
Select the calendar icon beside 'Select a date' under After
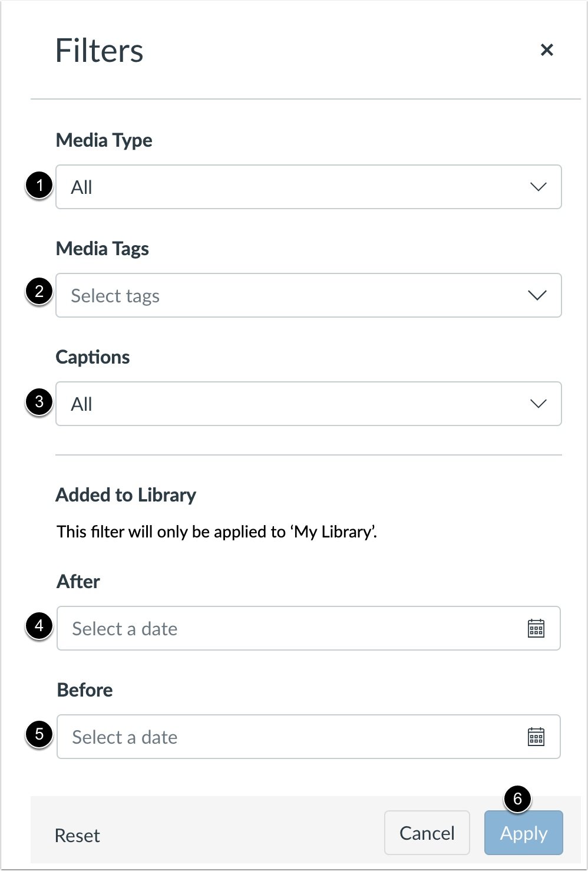[x=537, y=628]
